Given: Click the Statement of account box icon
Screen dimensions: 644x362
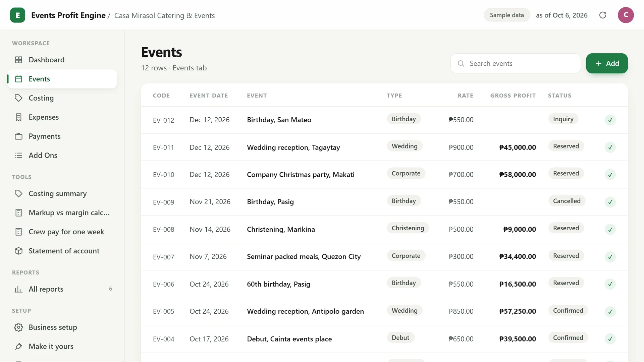Looking at the screenshot, I should click(x=19, y=251).
